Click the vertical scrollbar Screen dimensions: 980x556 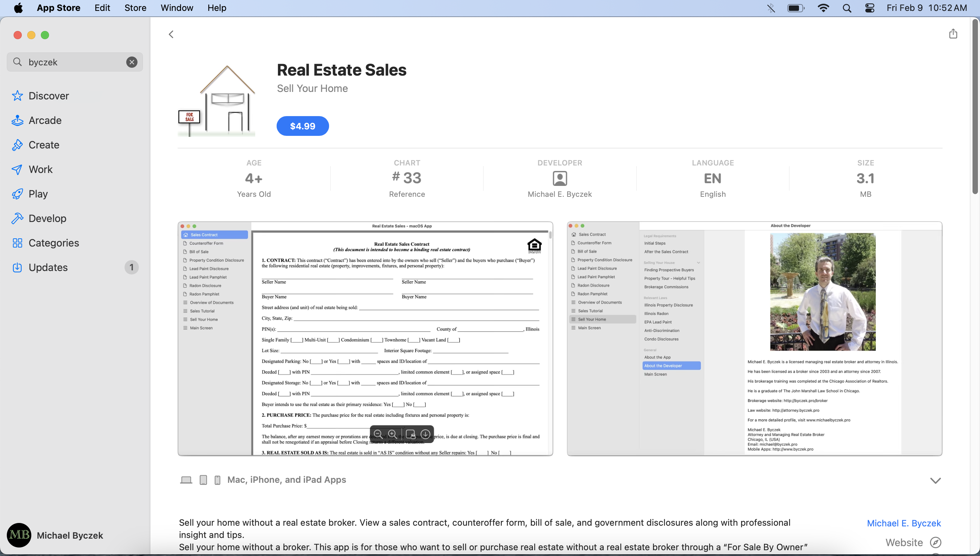click(975, 107)
